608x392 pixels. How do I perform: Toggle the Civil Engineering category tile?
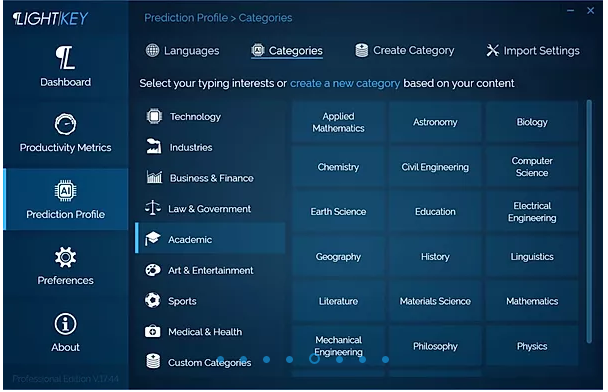(435, 167)
